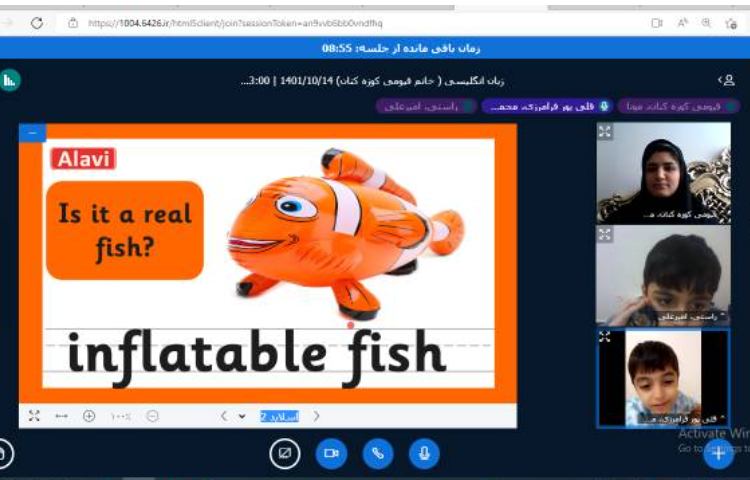Open the camera permission icon in address bar
The height and width of the screenshot is (480, 750).
pyautogui.click(x=657, y=23)
